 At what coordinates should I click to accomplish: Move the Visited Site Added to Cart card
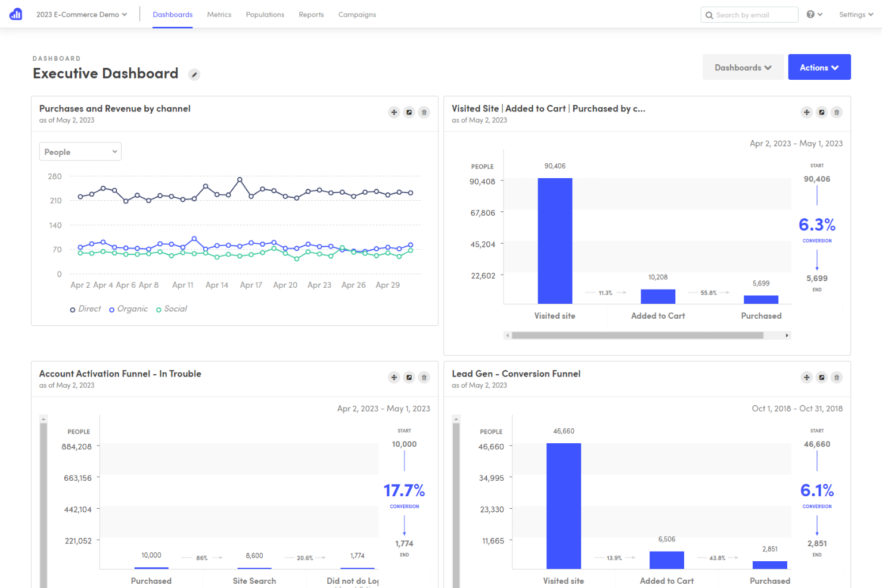(x=806, y=112)
